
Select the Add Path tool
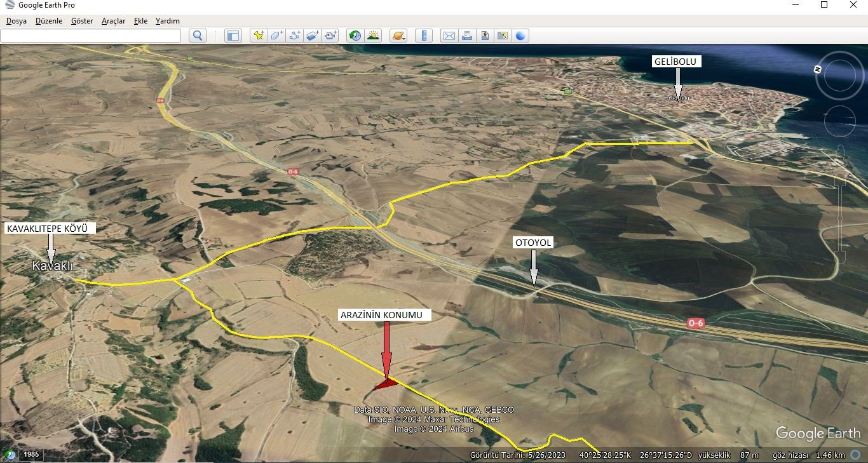[x=295, y=36]
